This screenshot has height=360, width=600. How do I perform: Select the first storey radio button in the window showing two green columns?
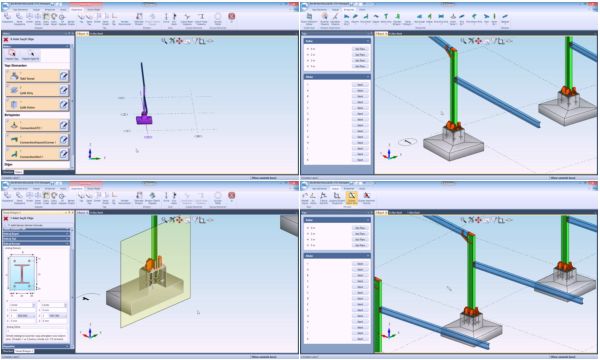308,49
